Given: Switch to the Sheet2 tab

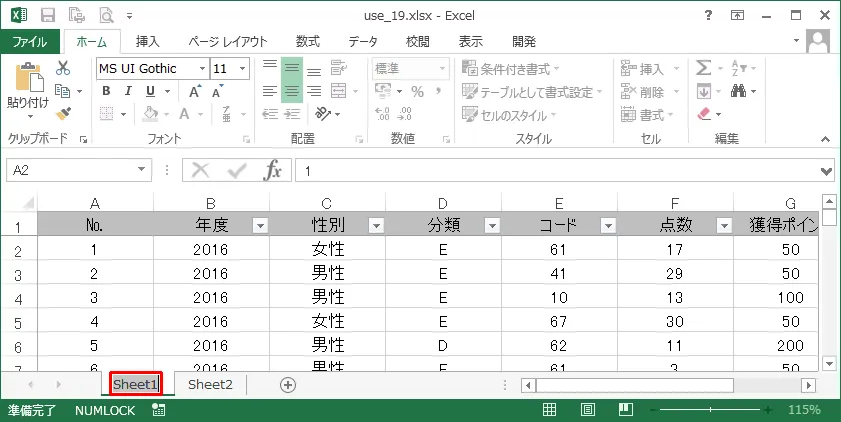Looking at the screenshot, I should point(210,384).
